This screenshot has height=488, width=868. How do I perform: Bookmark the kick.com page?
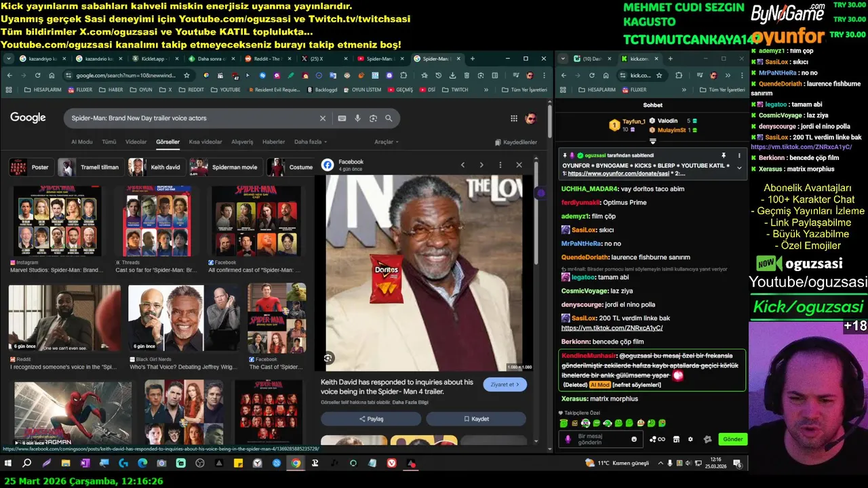(x=659, y=75)
